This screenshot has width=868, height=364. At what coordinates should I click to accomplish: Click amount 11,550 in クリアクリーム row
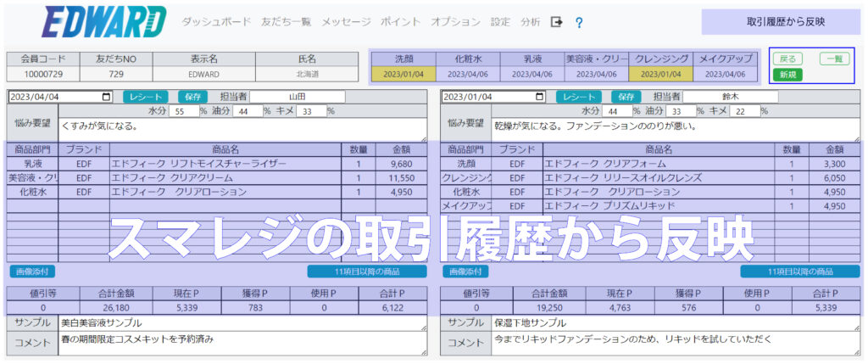point(401,178)
